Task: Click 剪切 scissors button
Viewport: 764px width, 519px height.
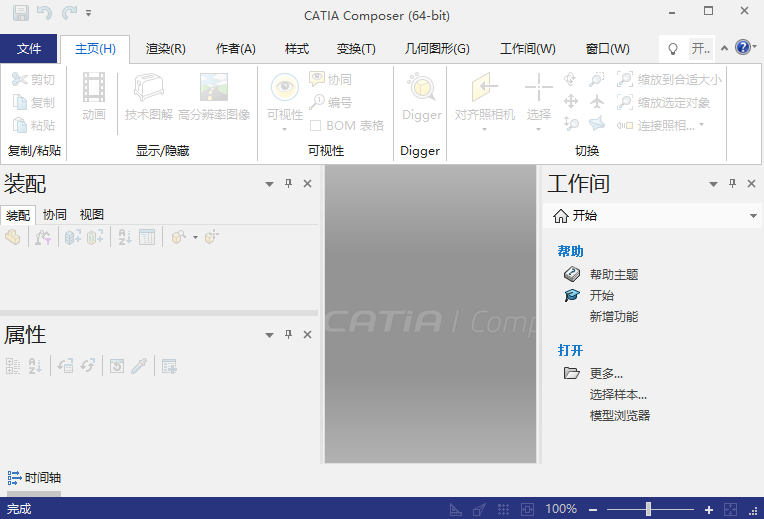Action: tap(33, 79)
